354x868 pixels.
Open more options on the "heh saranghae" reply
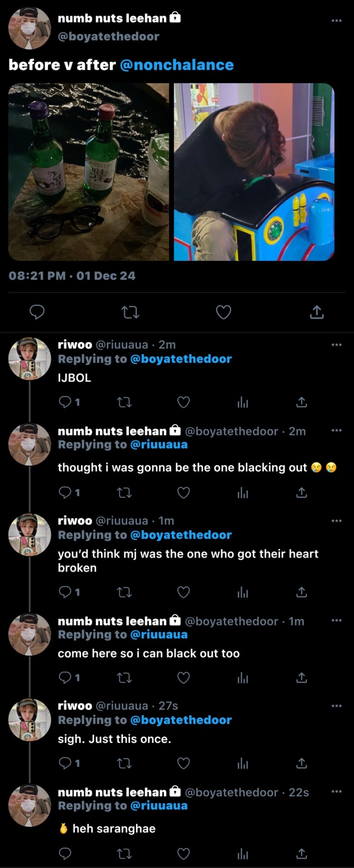coord(336,792)
